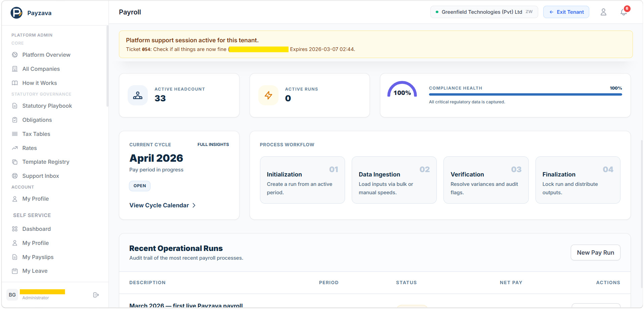Click the Active Runs lightning icon

[x=268, y=95]
